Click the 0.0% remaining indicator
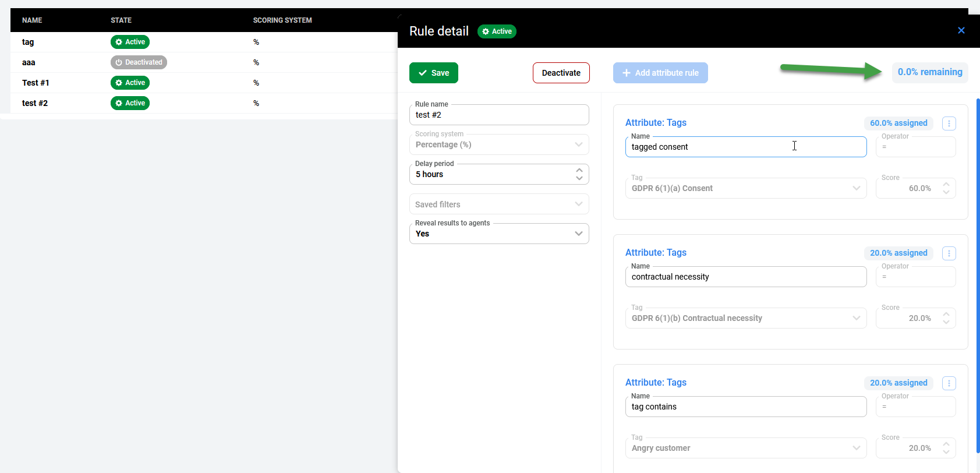 (929, 72)
